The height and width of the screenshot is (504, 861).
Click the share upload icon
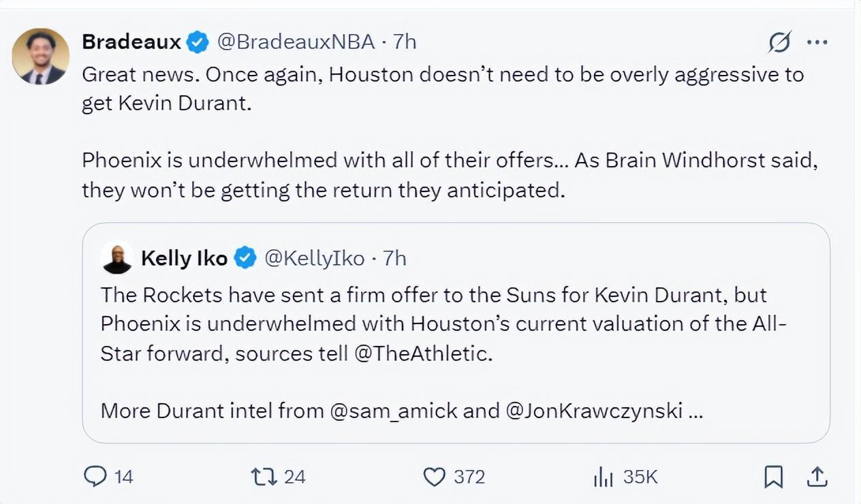tap(818, 477)
